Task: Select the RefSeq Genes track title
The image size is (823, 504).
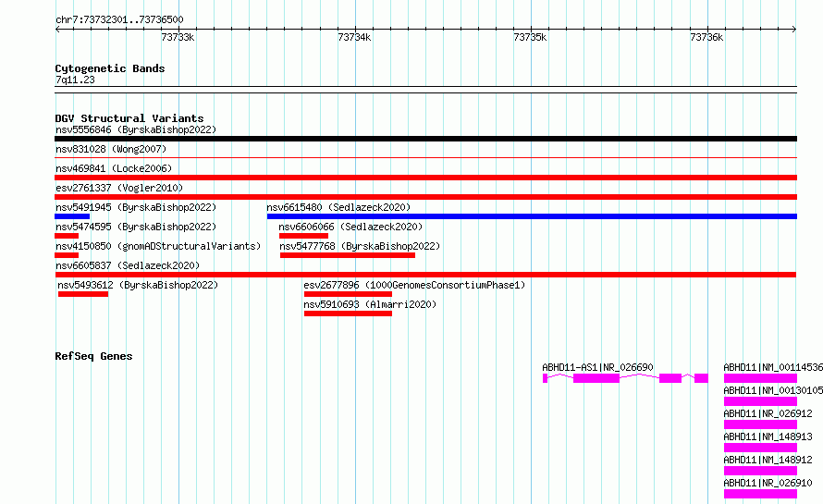Action: pyautogui.click(x=93, y=356)
